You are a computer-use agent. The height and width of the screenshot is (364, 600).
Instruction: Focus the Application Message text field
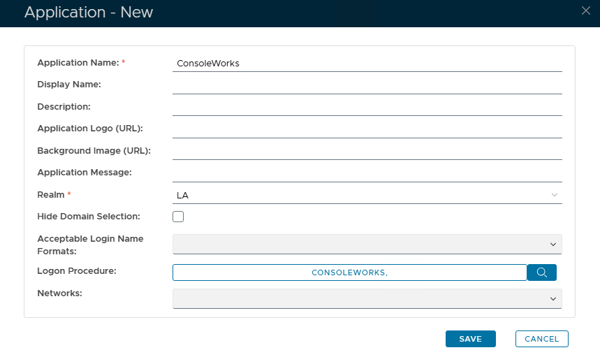click(367, 173)
